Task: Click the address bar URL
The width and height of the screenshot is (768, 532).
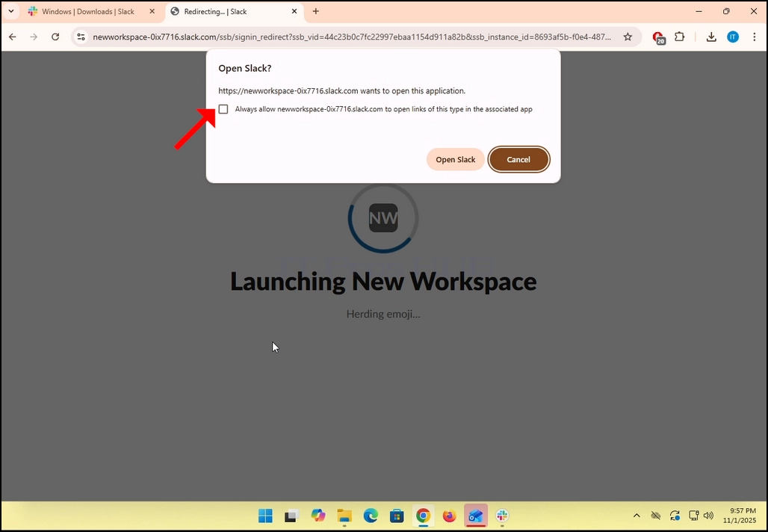Action: (352, 37)
